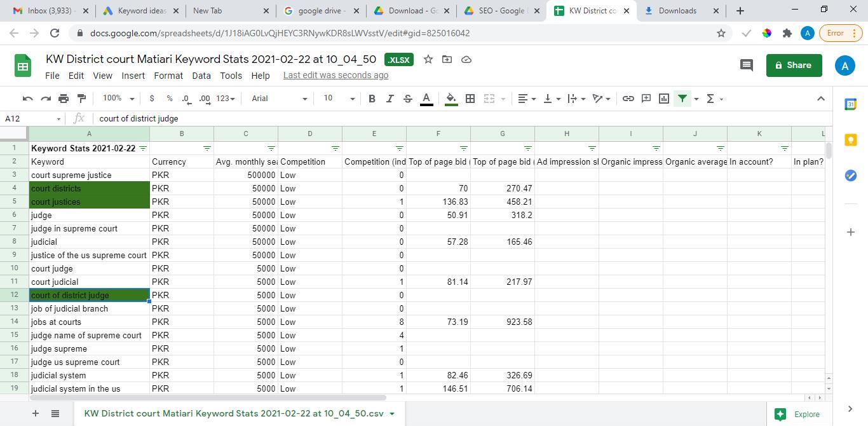Viewport: 868px width, 426px height.
Task: Open the vertical align dropdown
Action: 552,99
